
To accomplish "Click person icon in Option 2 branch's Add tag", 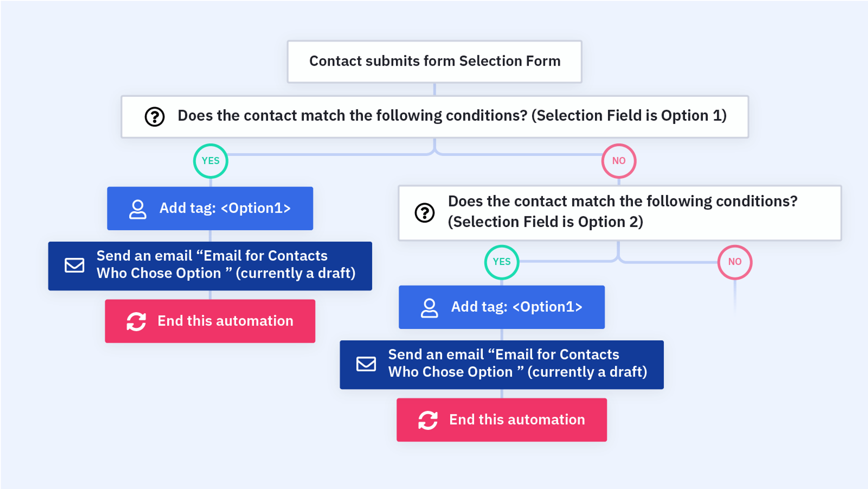I will (429, 308).
